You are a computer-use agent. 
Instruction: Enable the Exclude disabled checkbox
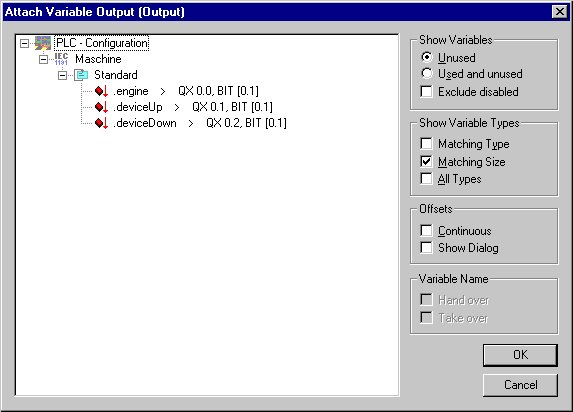[426, 91]
